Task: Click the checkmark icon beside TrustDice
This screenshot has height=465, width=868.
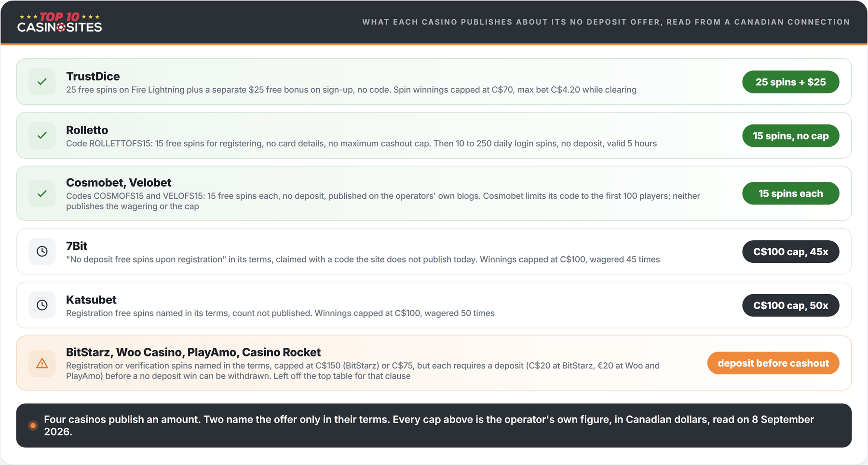Action: pyautogui.click(x=42, y=82)
